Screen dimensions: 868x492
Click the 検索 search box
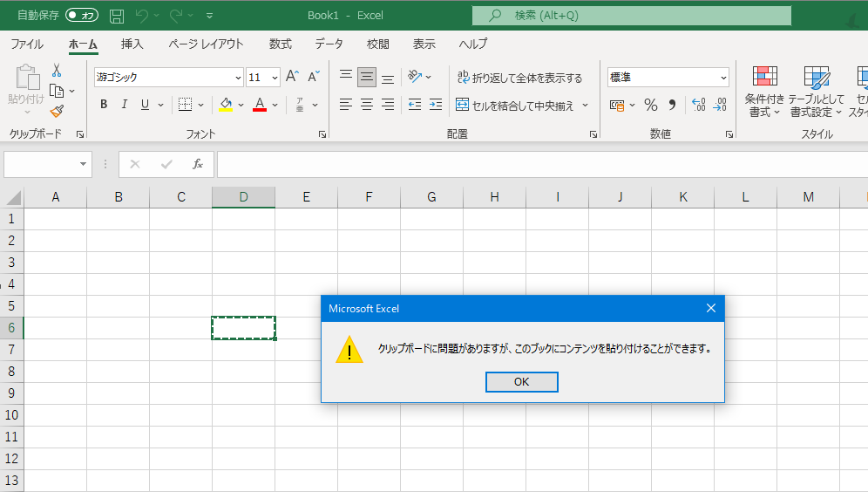[632, 16]
